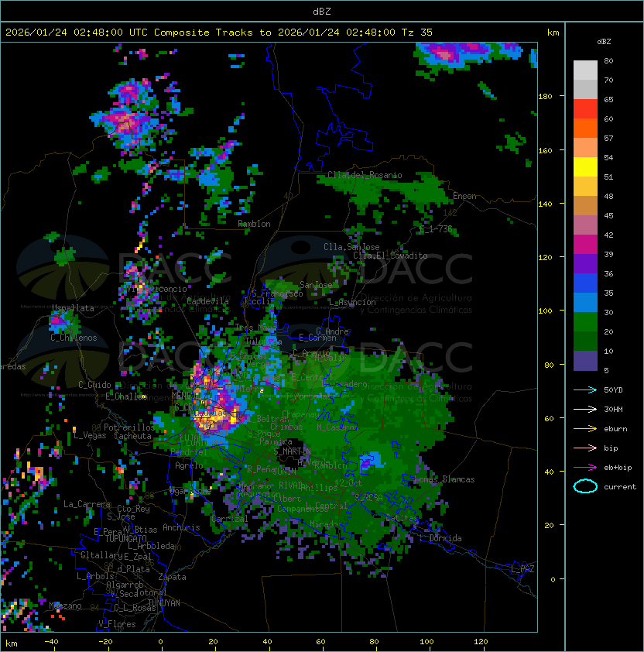644x652 pixels.
Task: Click the 'TUNUYAN' place label
Action: point(164,602)
